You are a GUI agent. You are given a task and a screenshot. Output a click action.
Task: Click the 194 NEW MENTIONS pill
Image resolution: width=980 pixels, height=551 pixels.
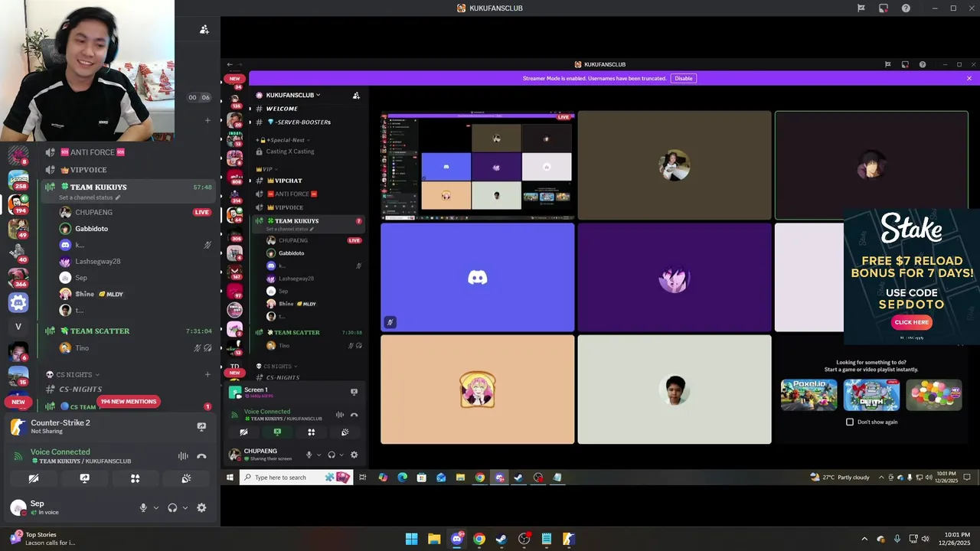(128, 402)
